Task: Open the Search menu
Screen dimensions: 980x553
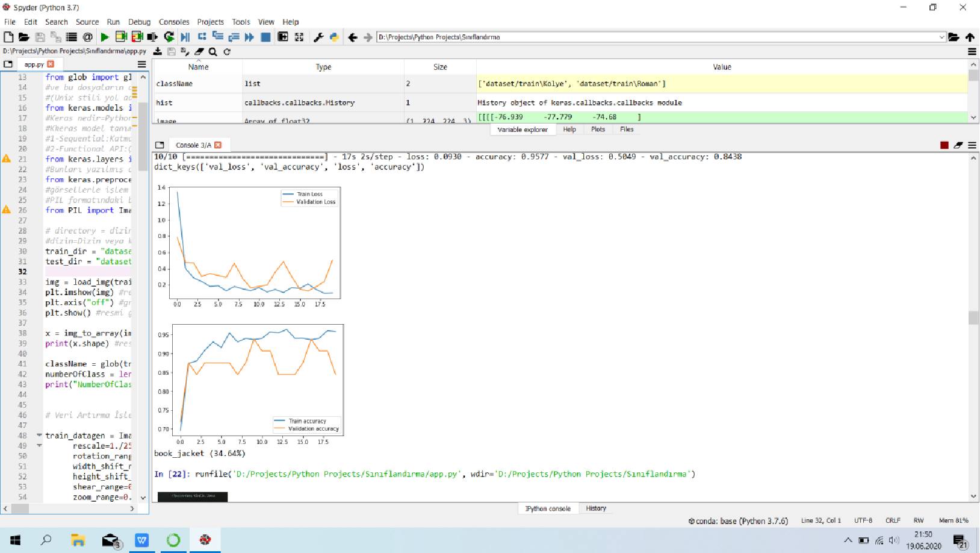Action: tap(56, 22)
